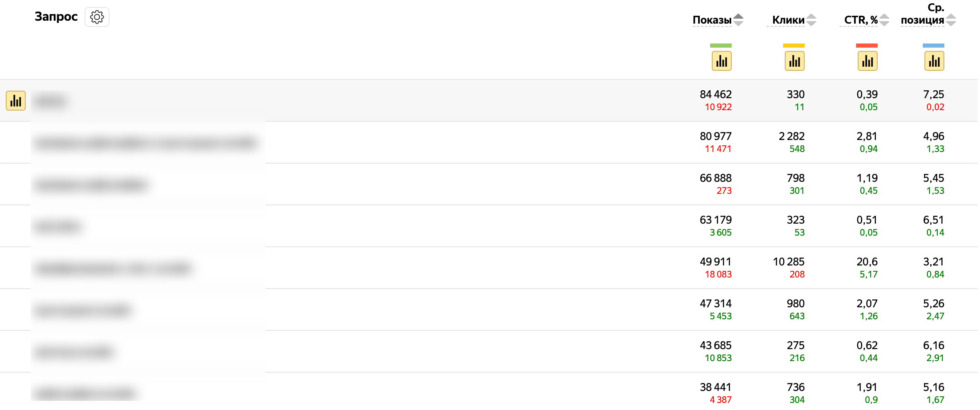This screenshot has height=410, width=980.
Task: Toggle chart for Показы column
Action: tap(721, 61)
